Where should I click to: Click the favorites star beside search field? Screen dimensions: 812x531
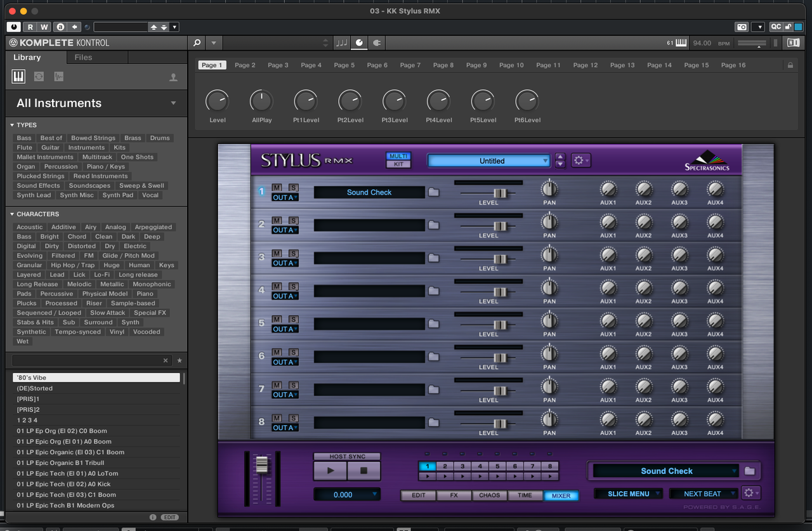click(x=180, y=360)
